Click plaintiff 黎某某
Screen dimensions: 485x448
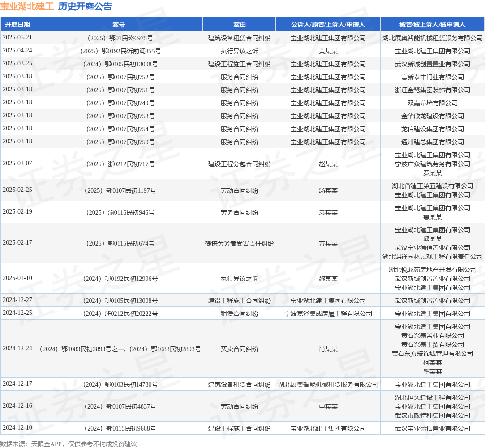tap(328, 279)
